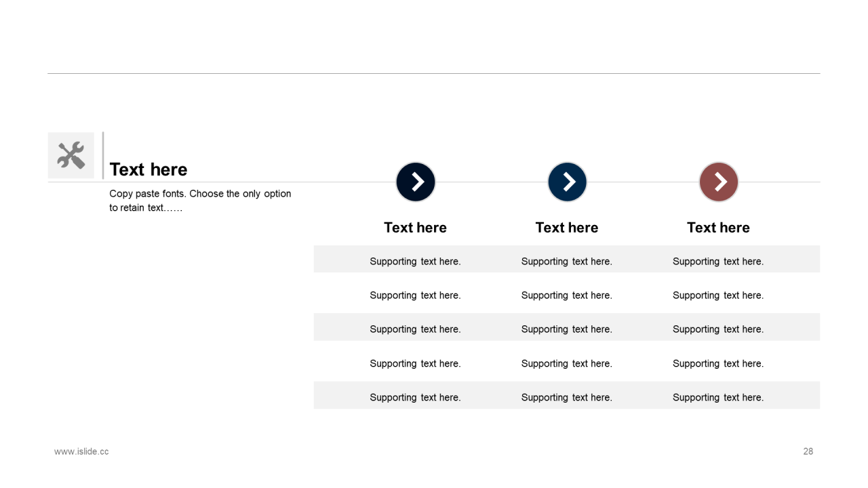
Task: Select "Text here" heading under middle blue circle
Action: point(567,228)
